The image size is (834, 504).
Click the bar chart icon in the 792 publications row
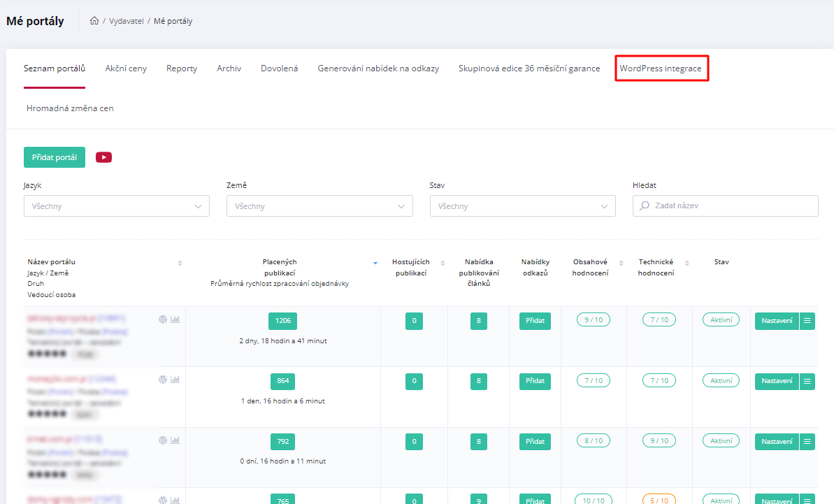tap(175, 440)
